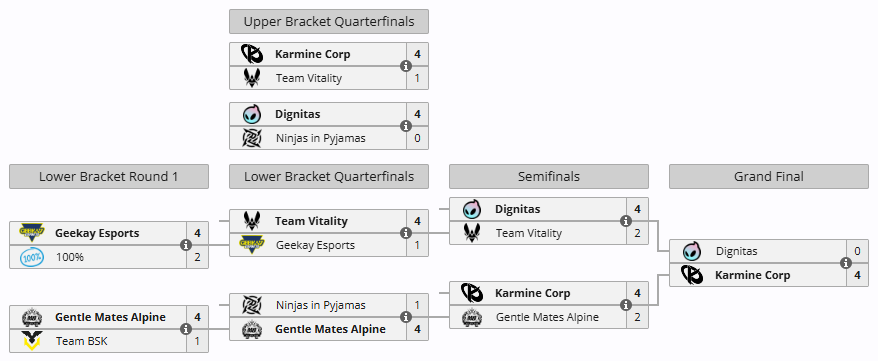Screen dimensions: 878x361
Task: Open info for Team Vitality vs Geekay Esports match
Action: click(x=406, y=233)
